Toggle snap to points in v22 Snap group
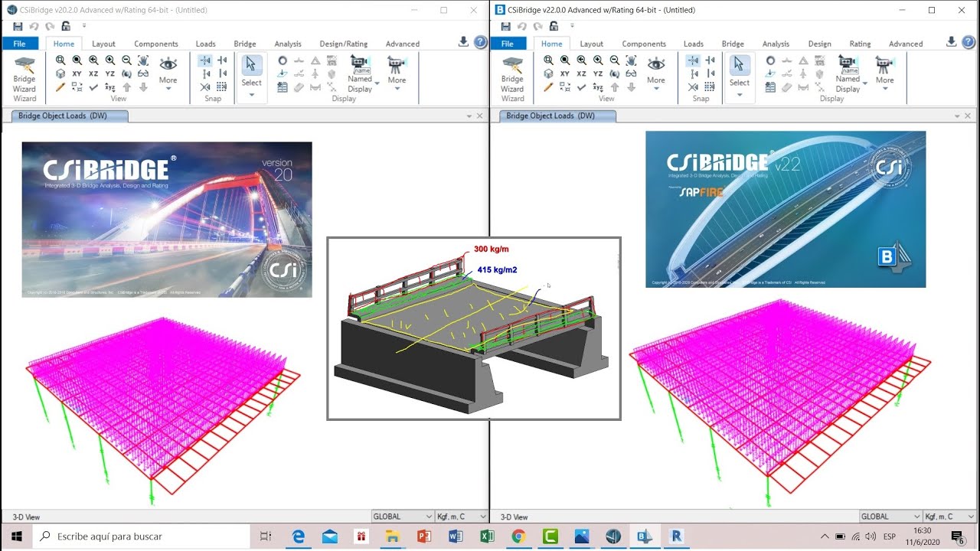The height and width of the screenshot is (551, 980). (693, 60)
